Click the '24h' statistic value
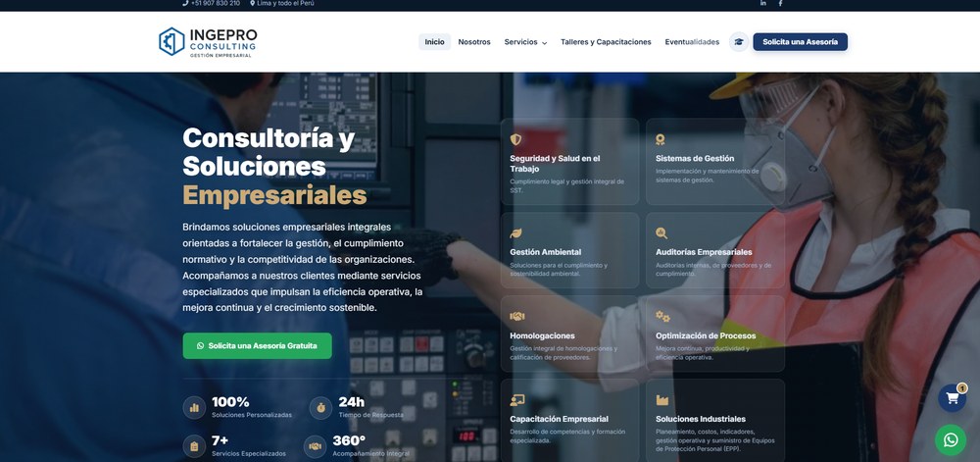The width and height of the screenshot is (980, 462). point(351,402)
